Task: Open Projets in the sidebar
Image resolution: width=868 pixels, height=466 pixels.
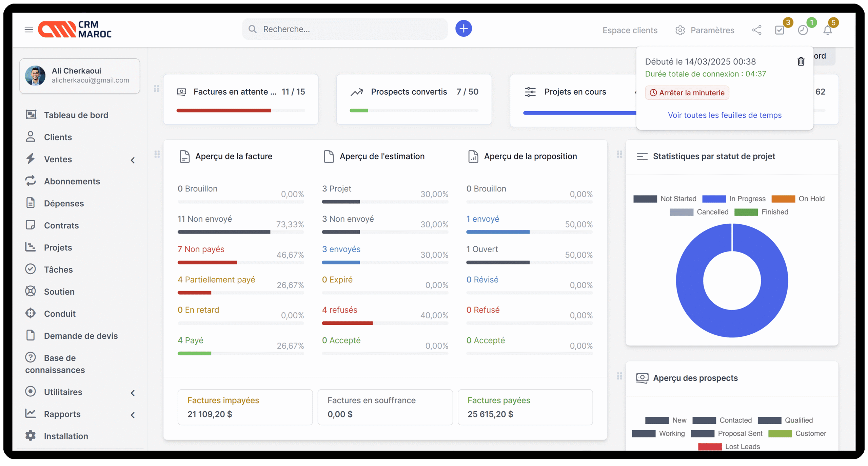Action: pyautogui.click(x=58, y=247)
